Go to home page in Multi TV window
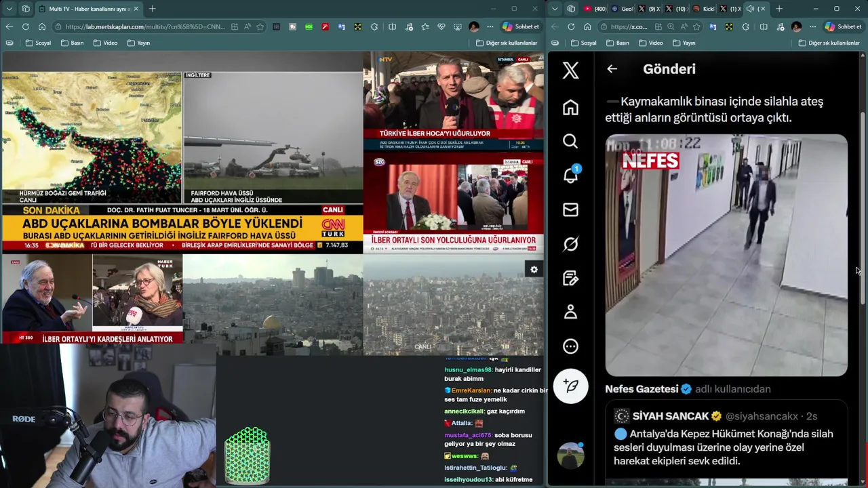Screen dimensions: 868x488 [41, 26]
